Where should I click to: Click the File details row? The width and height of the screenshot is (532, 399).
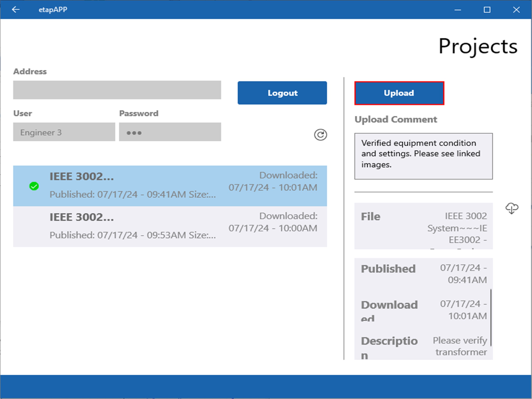point(423,226)
